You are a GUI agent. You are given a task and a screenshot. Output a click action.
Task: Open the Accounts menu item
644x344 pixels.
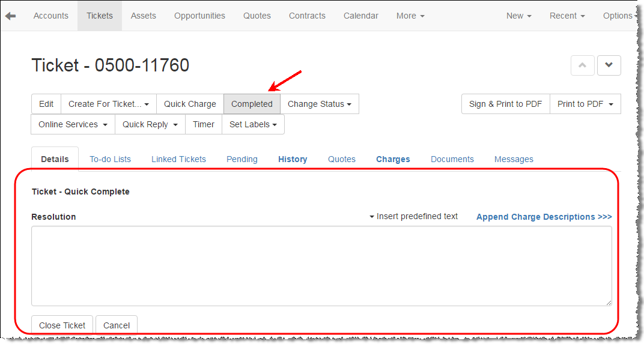click(51, 16)
